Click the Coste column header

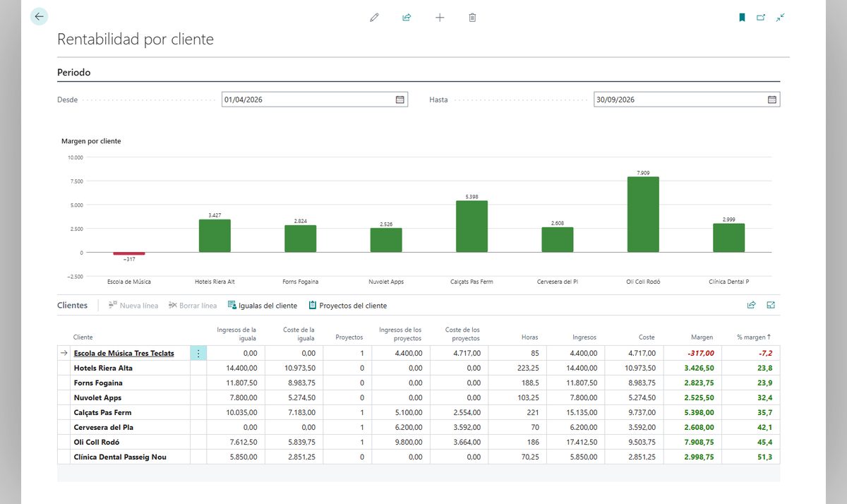[x=647, y=337]
